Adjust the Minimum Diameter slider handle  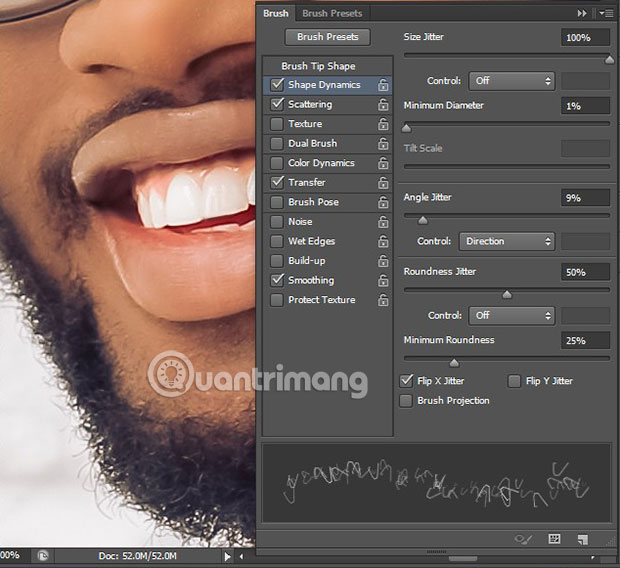pyautogui.click(x=406, y=128)
